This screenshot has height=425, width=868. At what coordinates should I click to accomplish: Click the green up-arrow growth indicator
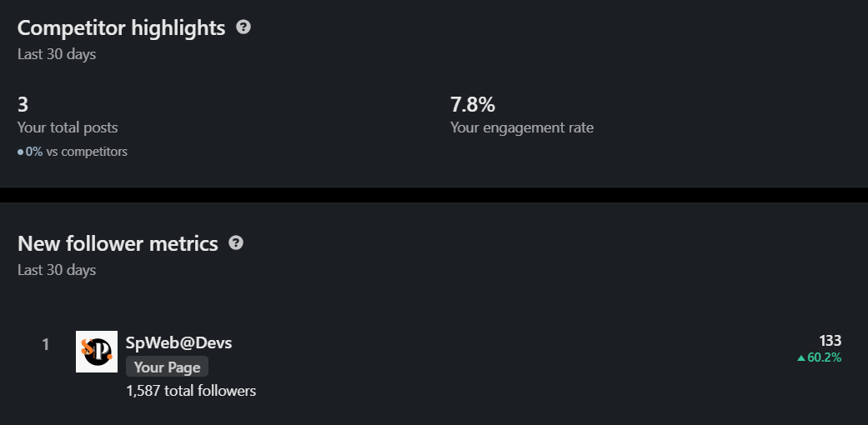pyautogui.click(x=801, y=358)
